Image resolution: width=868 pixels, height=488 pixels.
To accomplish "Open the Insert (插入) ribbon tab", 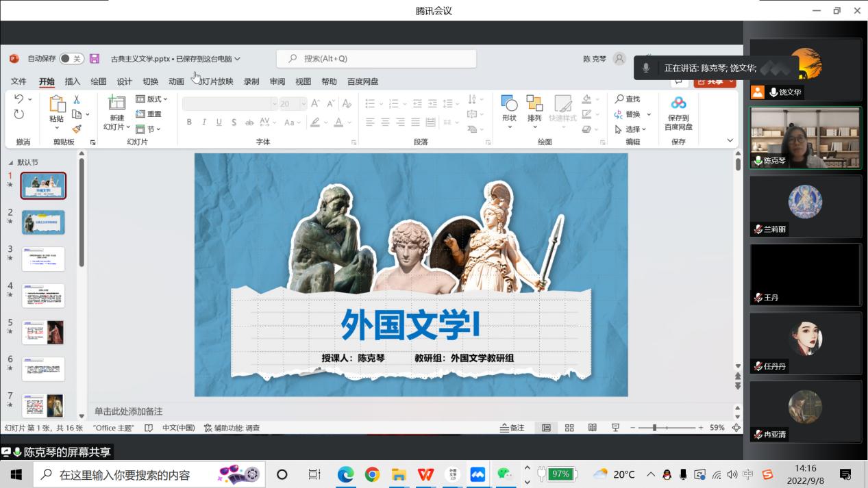I will (x=73, y=81).
